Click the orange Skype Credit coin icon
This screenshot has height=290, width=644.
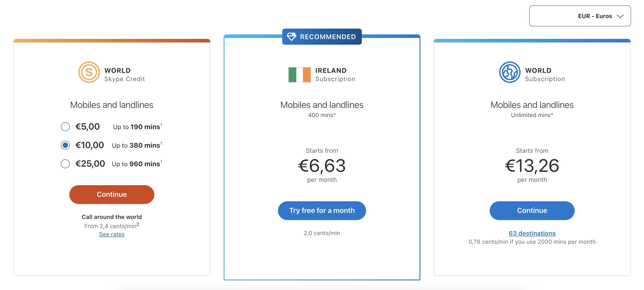[x=89, y=72]
